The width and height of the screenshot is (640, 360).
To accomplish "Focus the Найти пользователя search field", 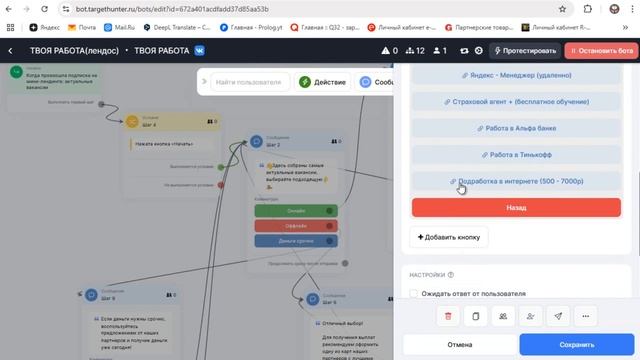I will 250,82.
